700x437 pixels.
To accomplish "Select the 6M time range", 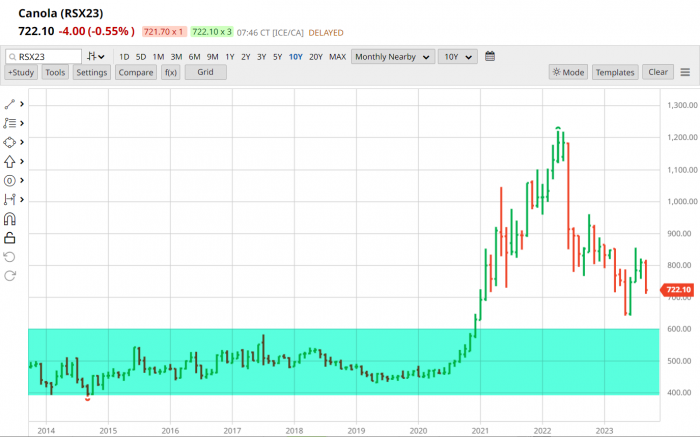I will point(194,57).
